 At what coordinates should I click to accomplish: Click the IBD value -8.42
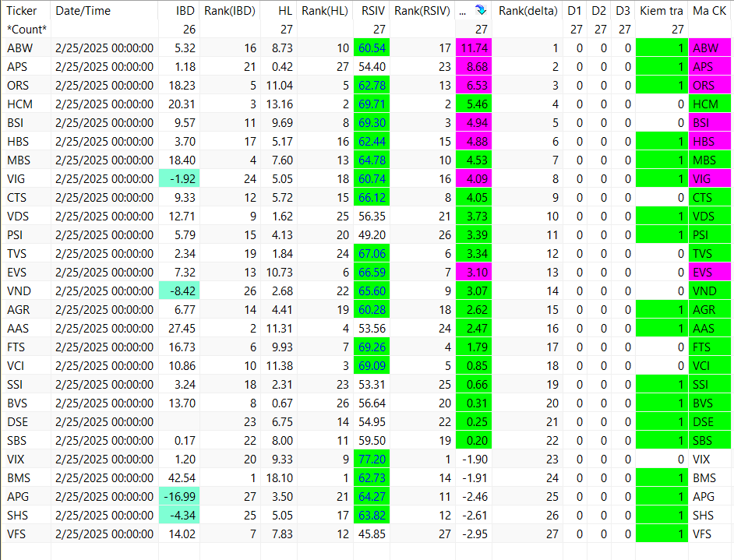179,291
